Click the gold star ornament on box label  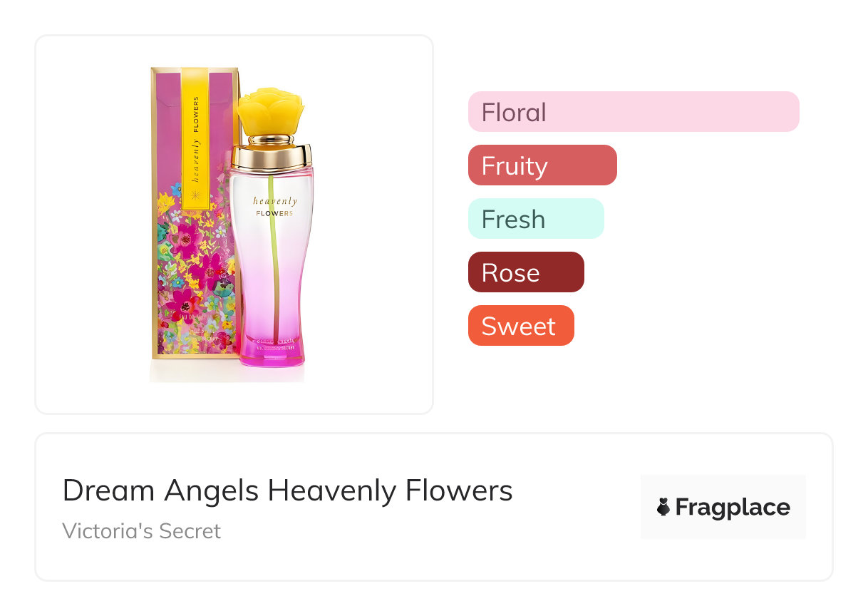(x=195, y=194)
